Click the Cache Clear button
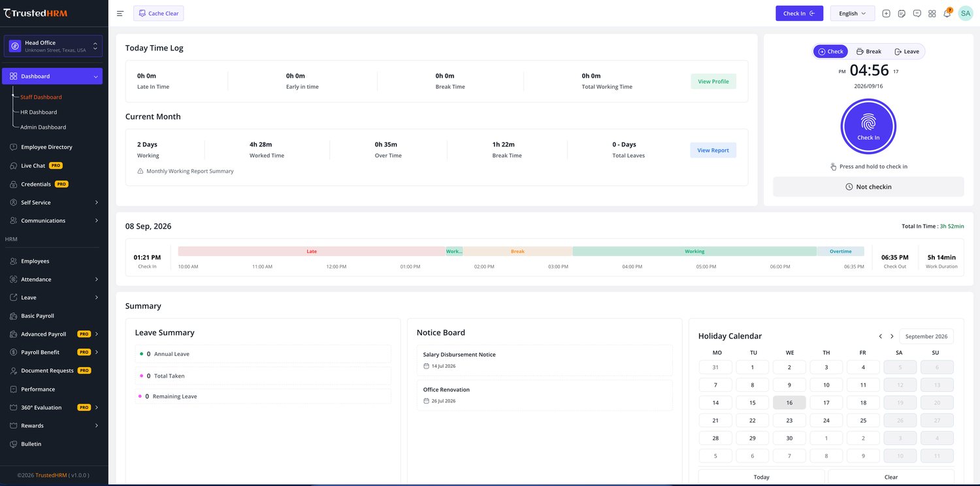Viewport: 980px width, 486px height. (x=159, y=13)
